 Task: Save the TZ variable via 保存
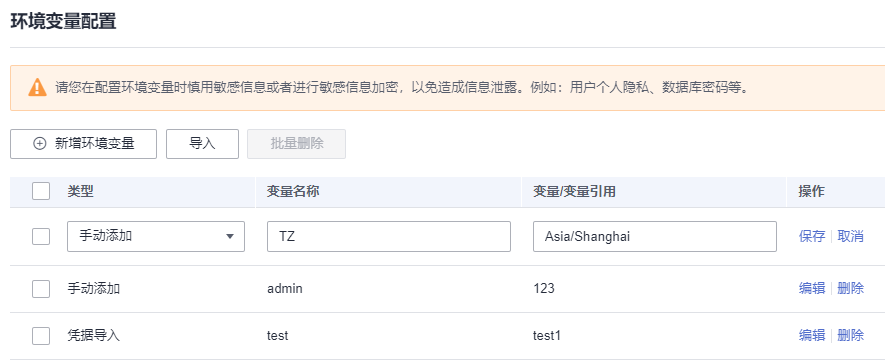[812, 236]
